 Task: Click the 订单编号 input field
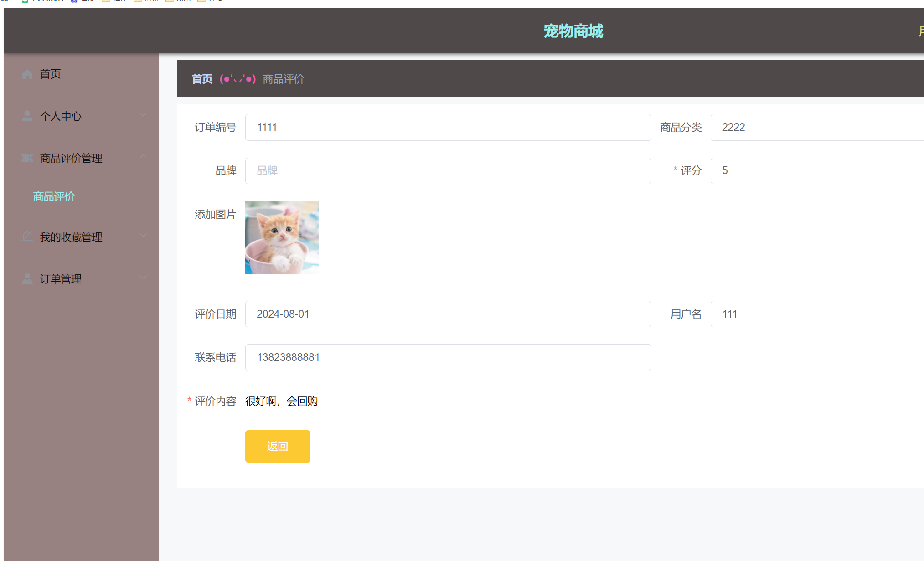point(448,127)
